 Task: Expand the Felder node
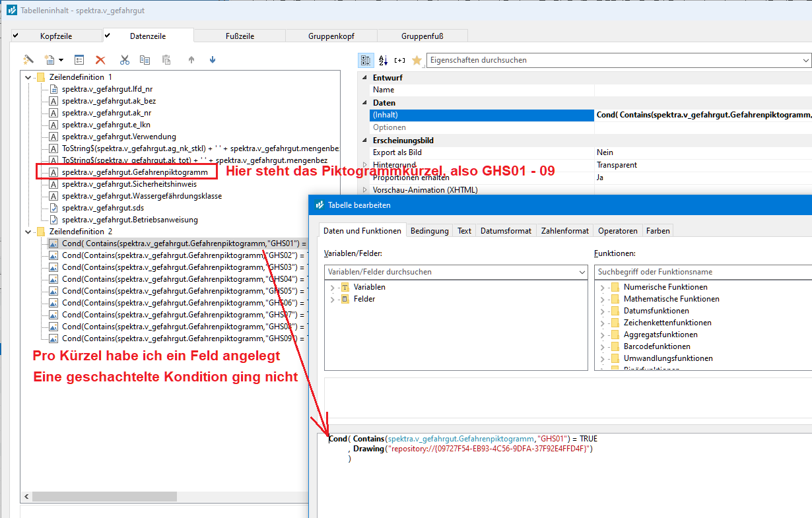point(332,299)
